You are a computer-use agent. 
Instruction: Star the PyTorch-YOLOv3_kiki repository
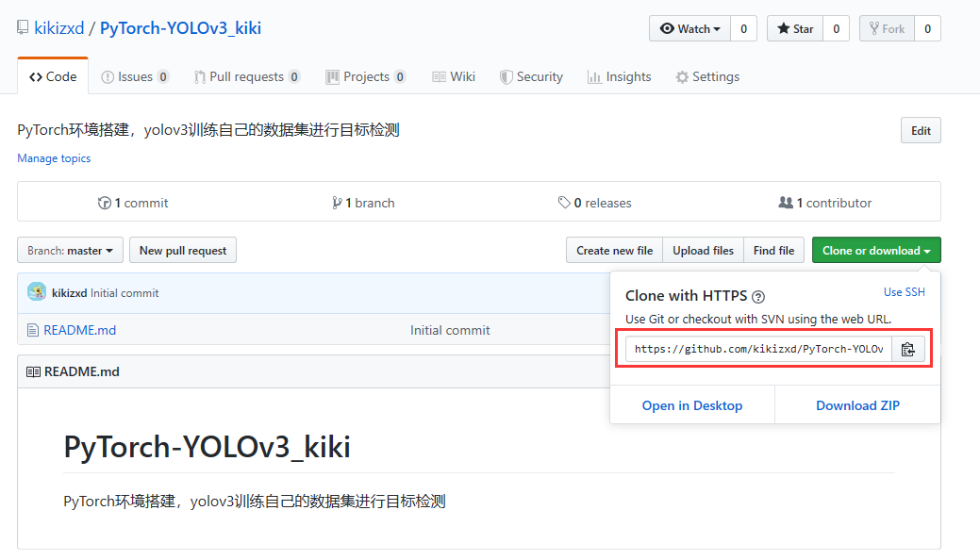click(795, 28)
